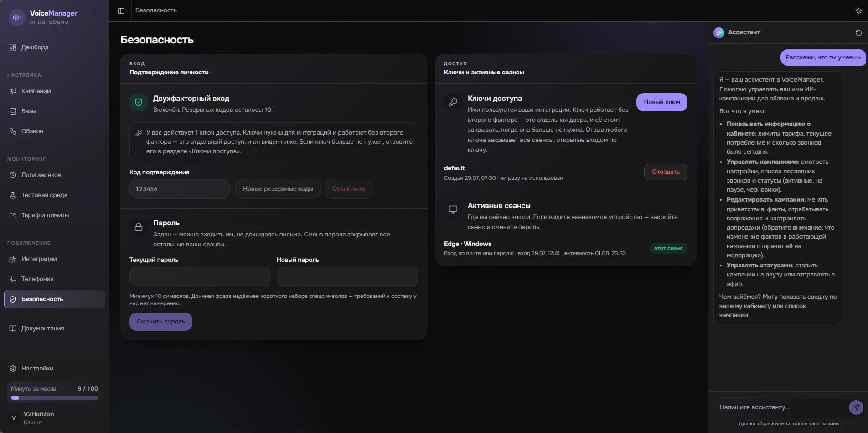Focus the Код подтверждения input field
The image size is (868, 433).
tap(179, 189)
